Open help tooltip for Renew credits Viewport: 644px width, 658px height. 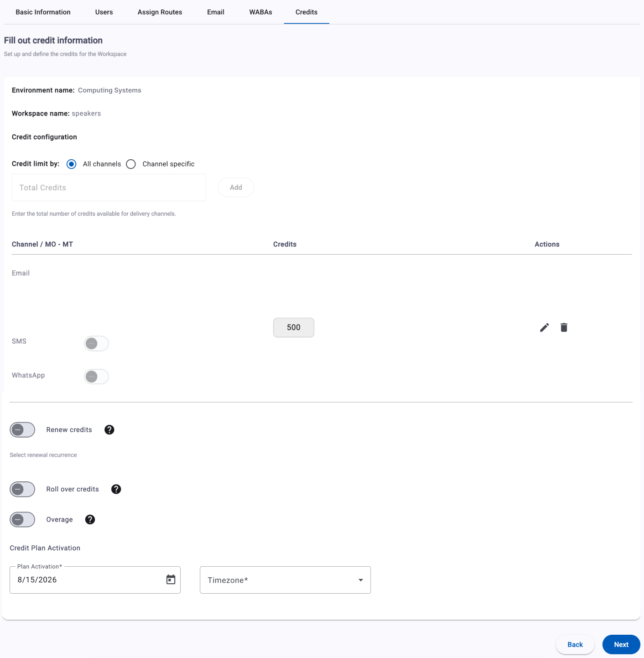(x=109, y=430)
